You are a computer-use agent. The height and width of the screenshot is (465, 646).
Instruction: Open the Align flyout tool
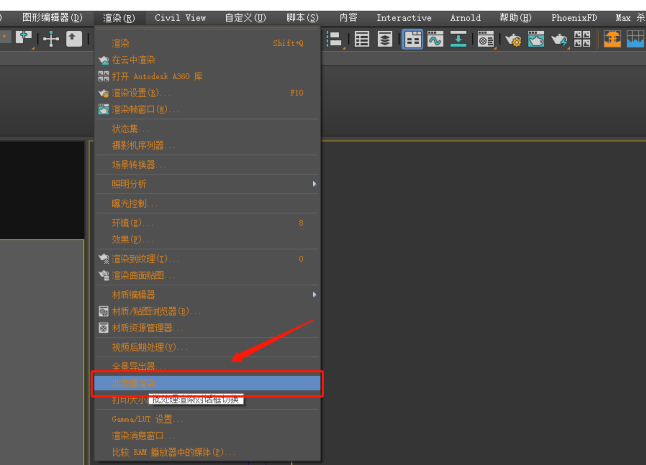tap(335, 40)
